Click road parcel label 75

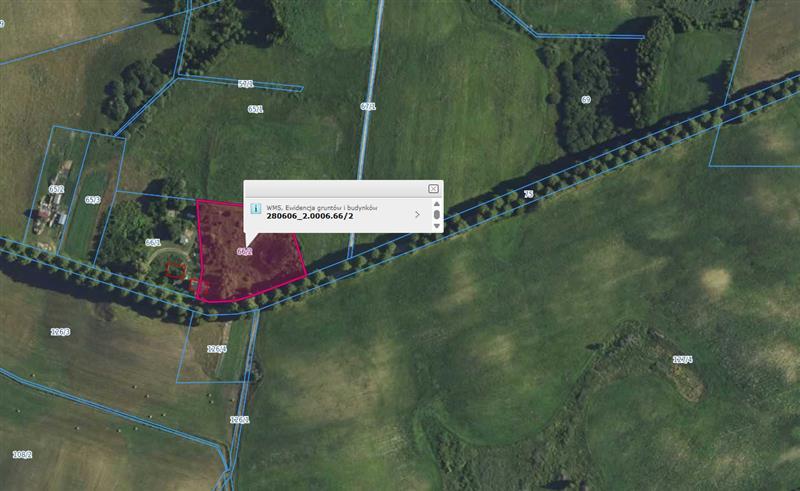click(527, 194)
